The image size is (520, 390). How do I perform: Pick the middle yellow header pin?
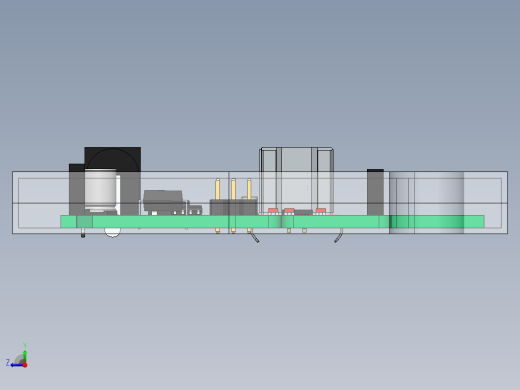(x=233, y=189)
